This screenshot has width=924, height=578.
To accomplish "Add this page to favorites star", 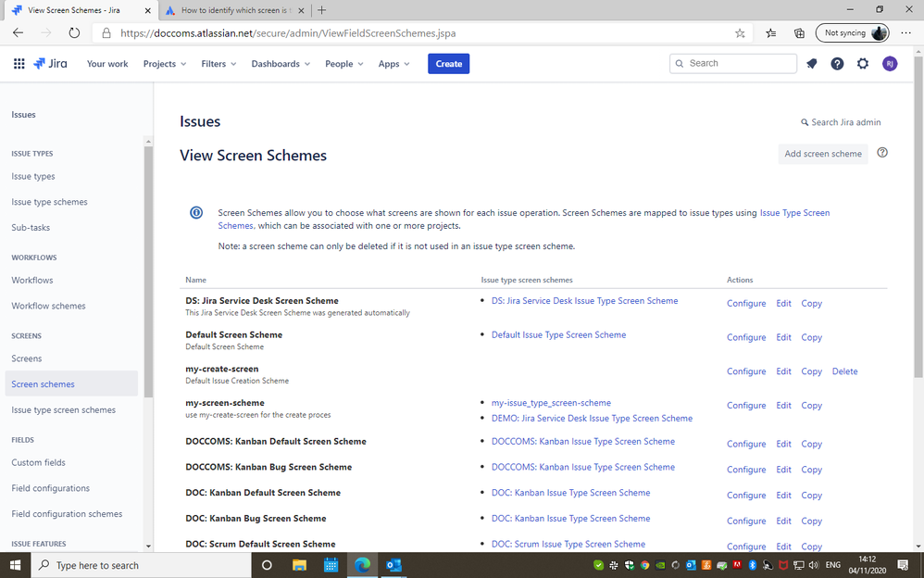I will pyautogui.click(x=740, y=33).
